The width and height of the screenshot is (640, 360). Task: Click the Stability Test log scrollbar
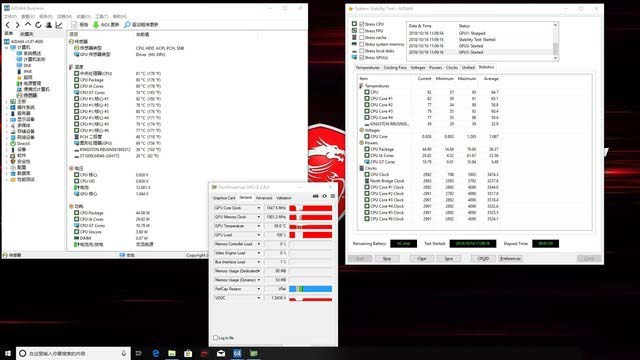[x=556, y=42]
